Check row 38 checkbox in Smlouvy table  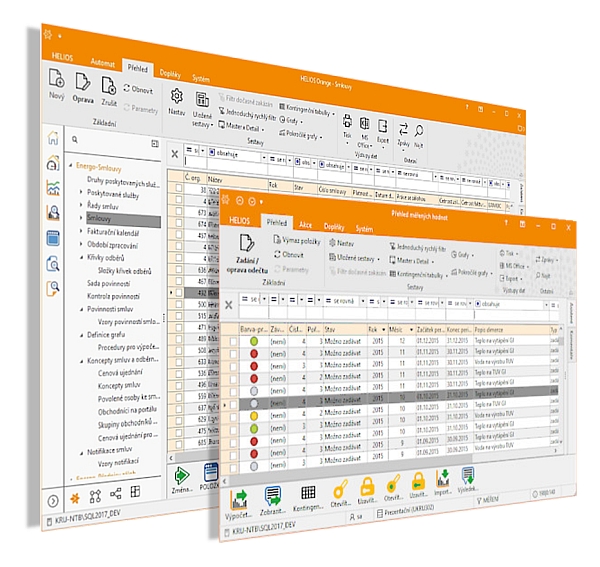(179, 188)
